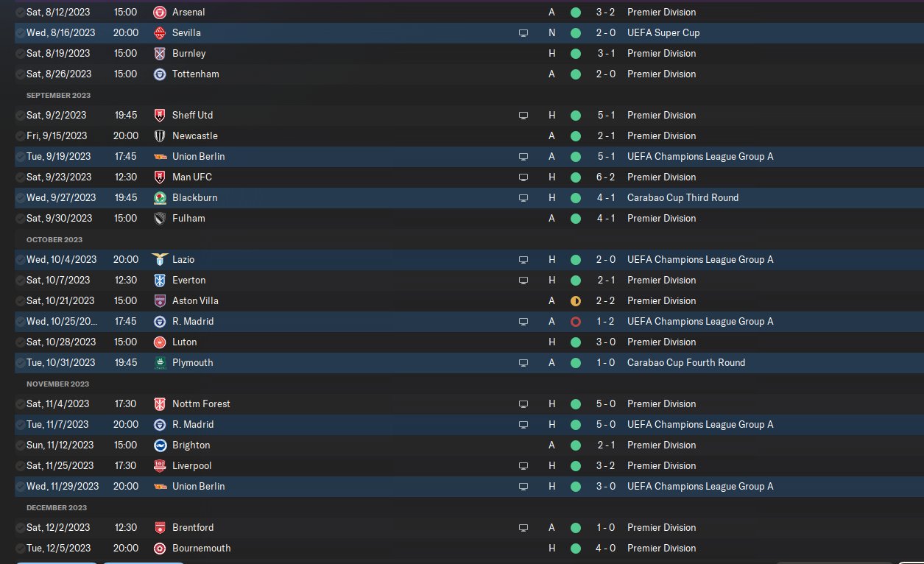Open the Carabao Cup Third Round link
The height and width of the screenshot is (564, 924).
click(683, 198)
